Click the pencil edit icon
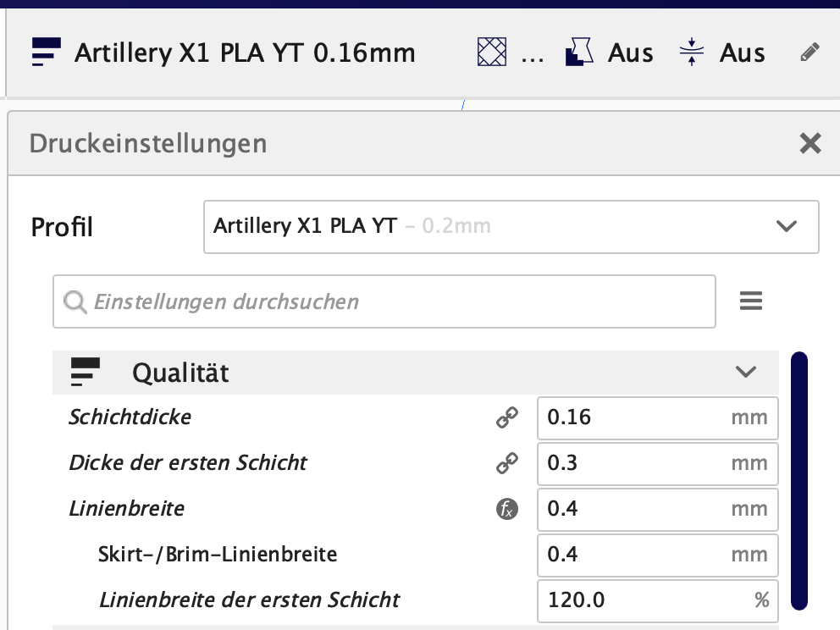 [810, 53]
